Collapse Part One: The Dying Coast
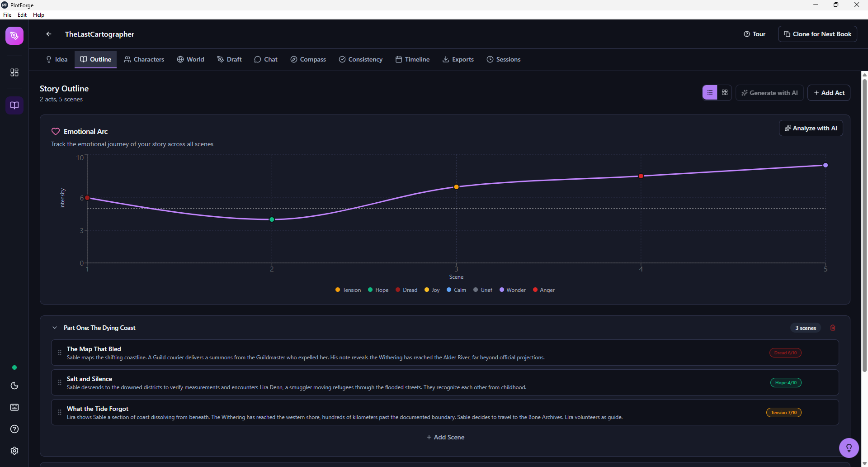This screenshot has width=868, height=467. [55, 327]
